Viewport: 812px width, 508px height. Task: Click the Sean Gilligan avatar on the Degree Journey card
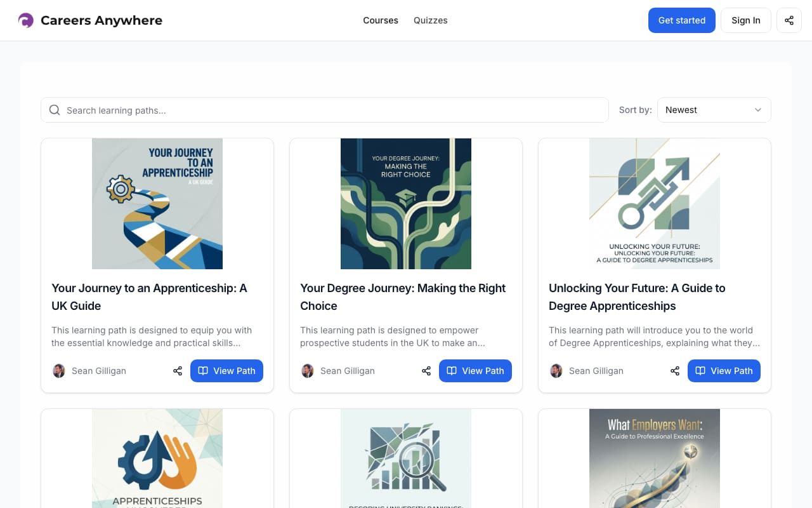point(307,371)
